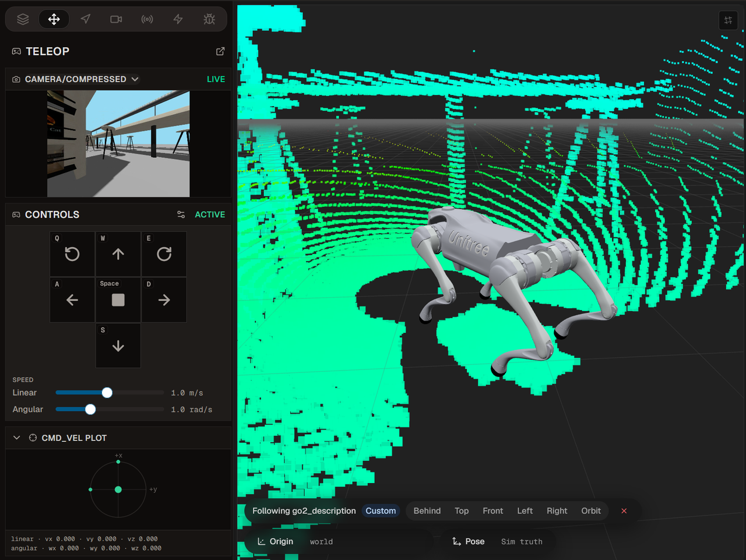Open 3D view settings icon top right
Image resolution: width=746 pixels, height=560 pixels.
(728, 20)
